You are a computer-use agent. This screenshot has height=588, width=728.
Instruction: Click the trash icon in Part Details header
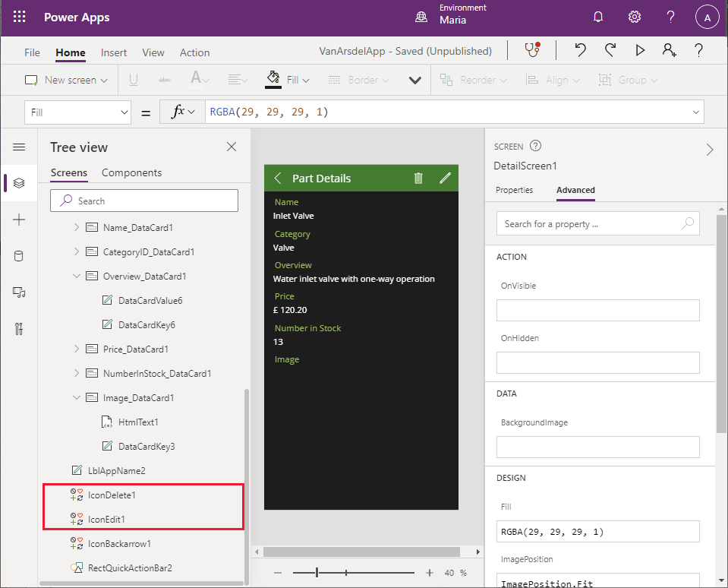(418, 178)
